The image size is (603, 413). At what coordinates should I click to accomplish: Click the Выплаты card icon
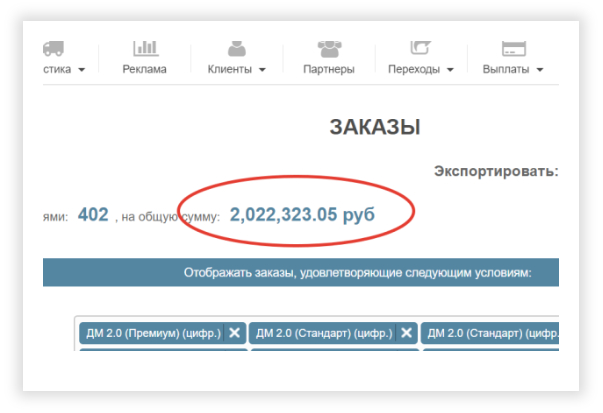(x=513, y=48)
